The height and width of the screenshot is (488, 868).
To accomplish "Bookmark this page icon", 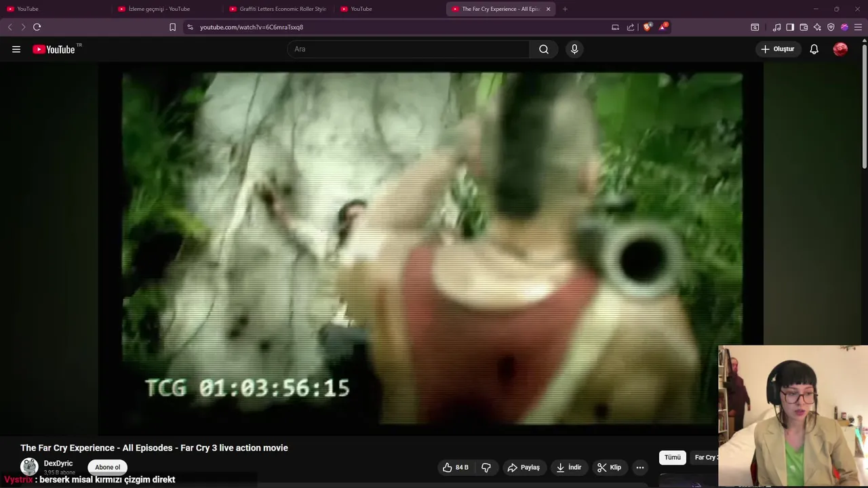I will tap(172, 27).
